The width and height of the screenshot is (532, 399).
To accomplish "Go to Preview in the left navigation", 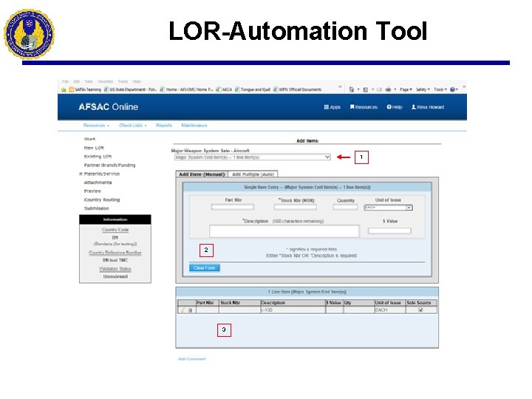I will coord(92,191).
